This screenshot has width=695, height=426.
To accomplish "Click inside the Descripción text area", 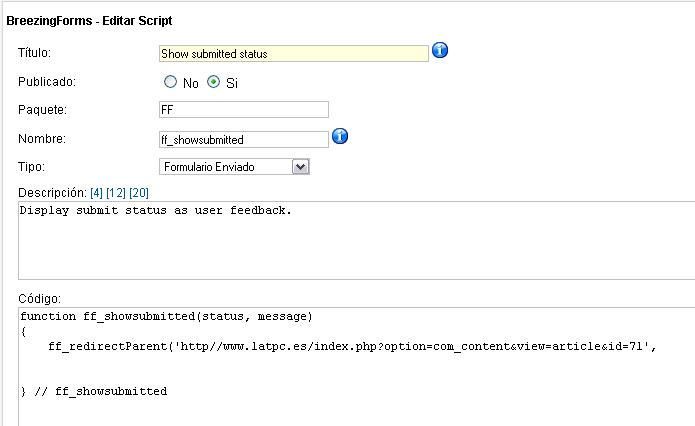I will (x=356, y=240).
